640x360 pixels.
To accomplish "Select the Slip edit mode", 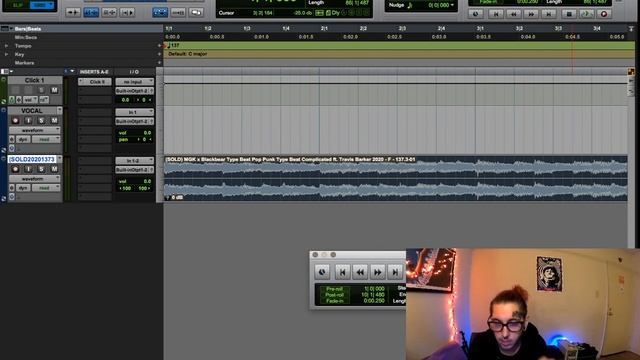I will click(x=18, y=5).
